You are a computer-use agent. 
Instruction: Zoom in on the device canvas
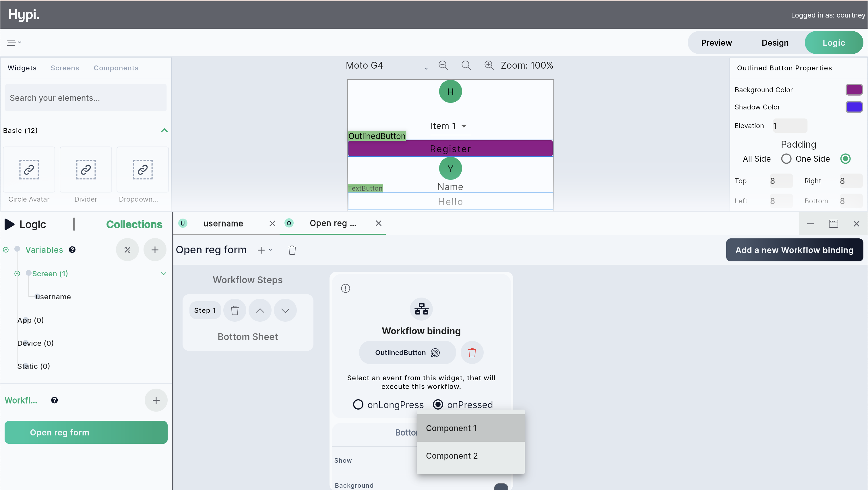point(489,65)
